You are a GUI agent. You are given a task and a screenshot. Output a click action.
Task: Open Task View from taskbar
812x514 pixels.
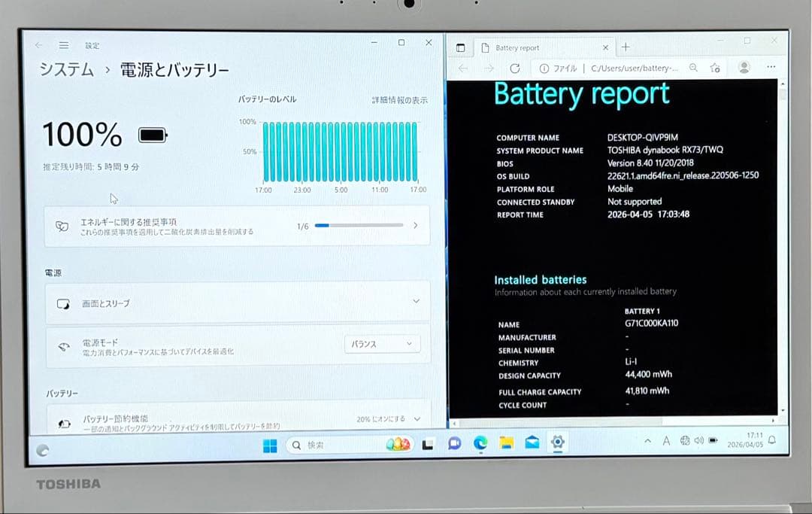(x=427, y=445)
